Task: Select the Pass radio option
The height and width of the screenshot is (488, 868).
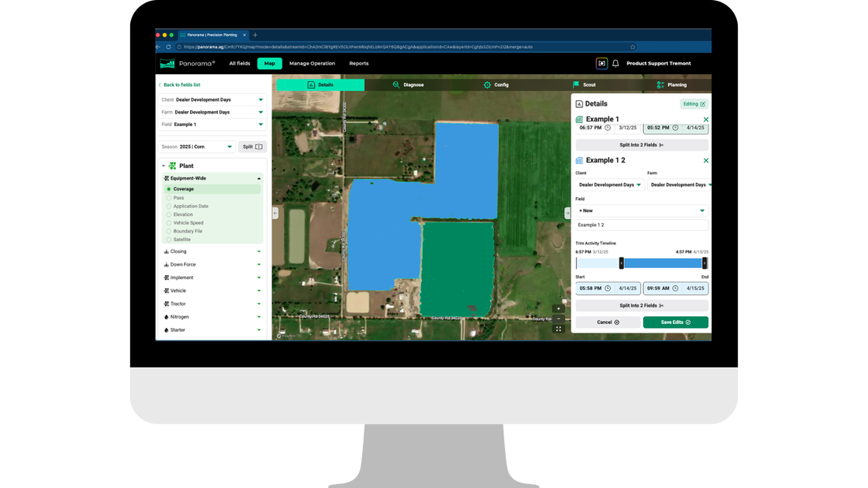Action: (169, 198)
